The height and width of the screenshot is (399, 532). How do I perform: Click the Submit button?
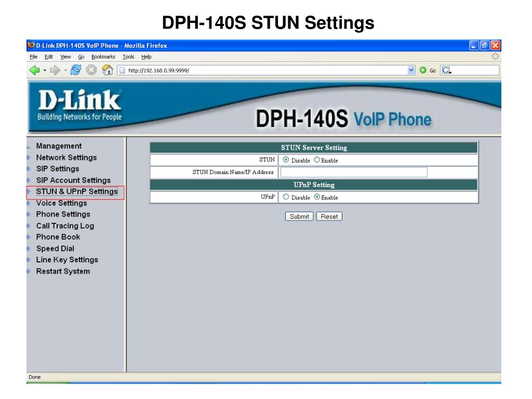tap(299, 217)
